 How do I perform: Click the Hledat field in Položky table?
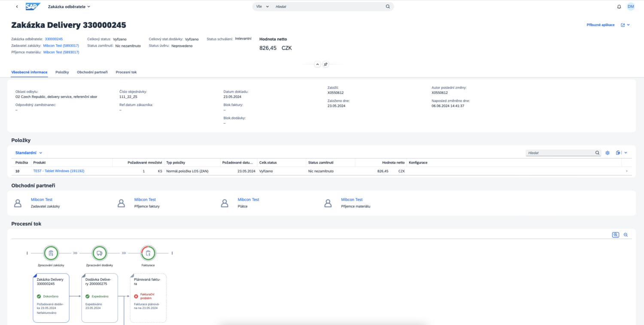click(559, 153)
